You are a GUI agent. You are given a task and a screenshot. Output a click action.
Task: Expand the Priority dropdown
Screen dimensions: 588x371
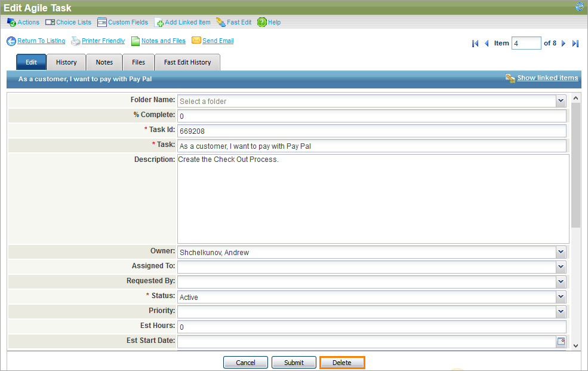click(561, 311)
